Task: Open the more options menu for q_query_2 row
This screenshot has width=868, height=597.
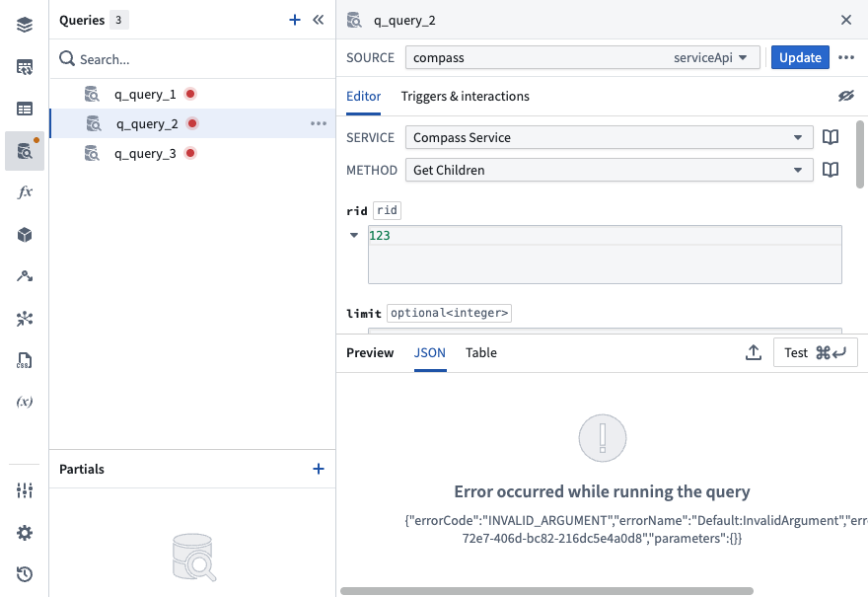Action: click(x=319, y=123)
